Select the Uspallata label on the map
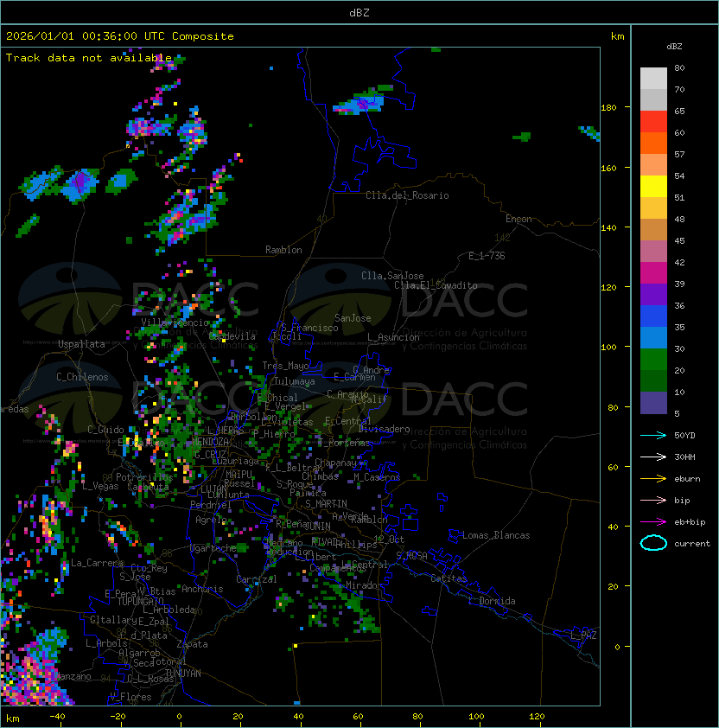Viewport: 719px width, 728px height. [81, 344]
